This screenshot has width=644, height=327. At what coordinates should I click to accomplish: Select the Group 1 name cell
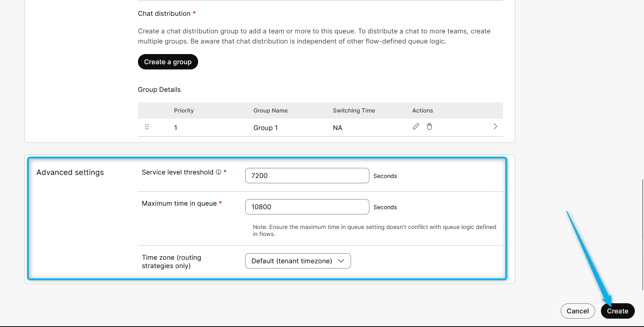coord(265,128)
